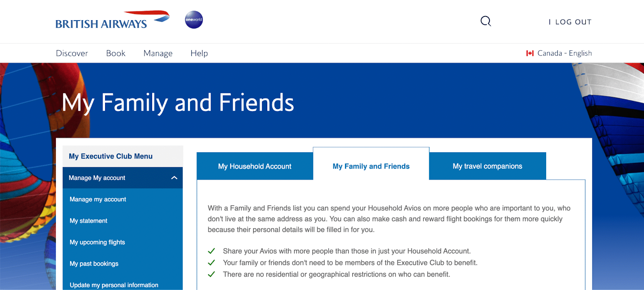Open the Manage navigation menu
644x290 pixels.
coord(158,53)
